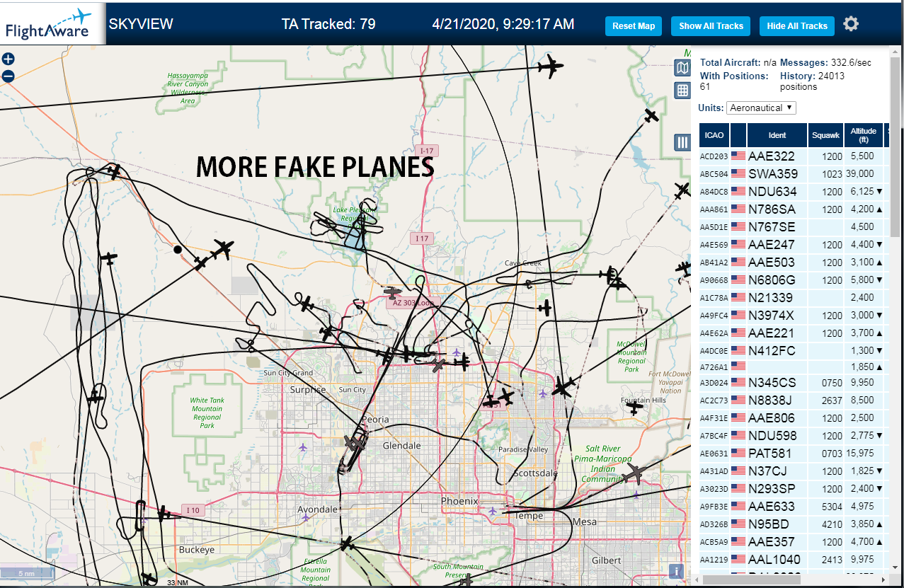Select the plane icon near Fountain Hills

[635, 407]
